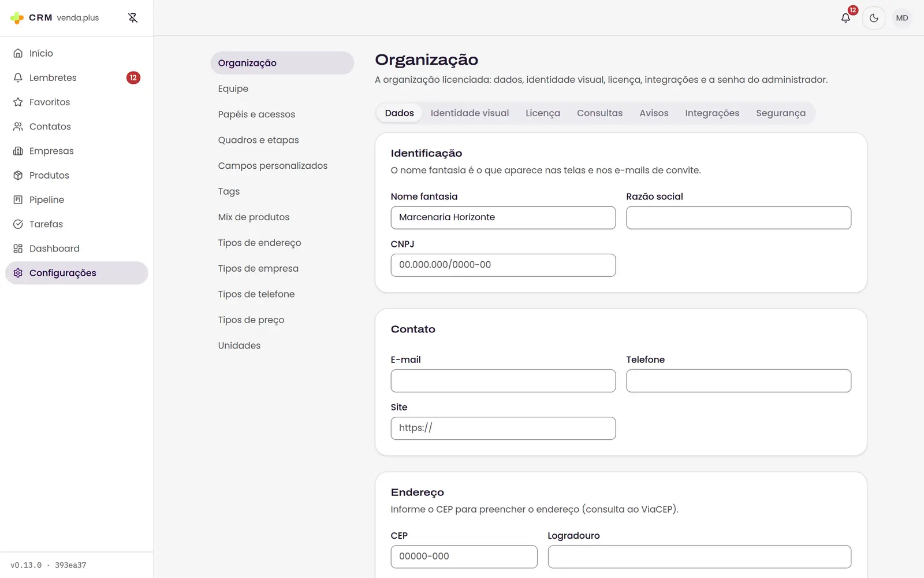Open the notifications bell
Screen dimensions: 924x578
(845, 18)
